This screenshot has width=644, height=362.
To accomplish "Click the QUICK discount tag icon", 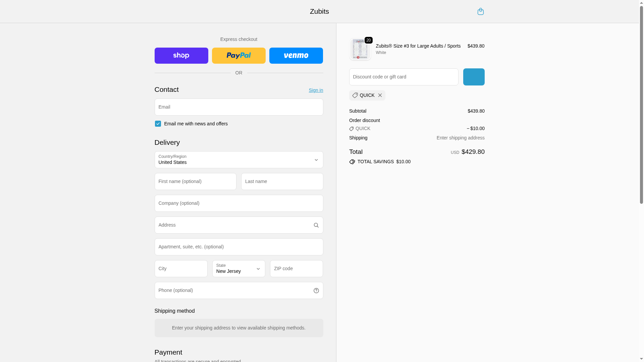I will 355,96.
